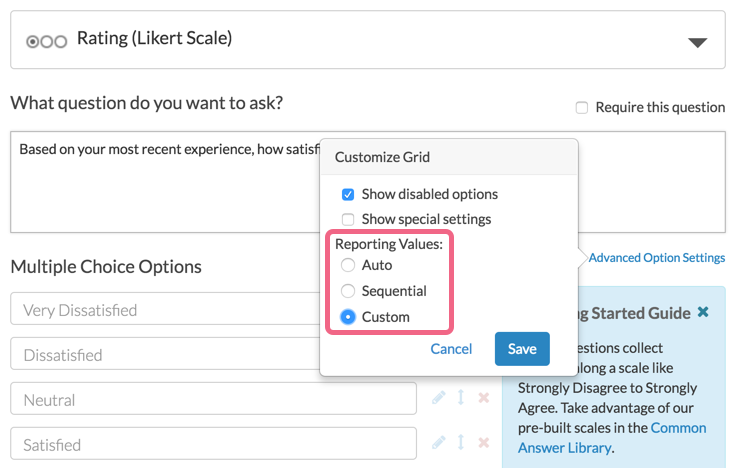Open the Common Answer Library link
Image resolution: width=736 pixels, height=468 pixels.
(678, 428)
